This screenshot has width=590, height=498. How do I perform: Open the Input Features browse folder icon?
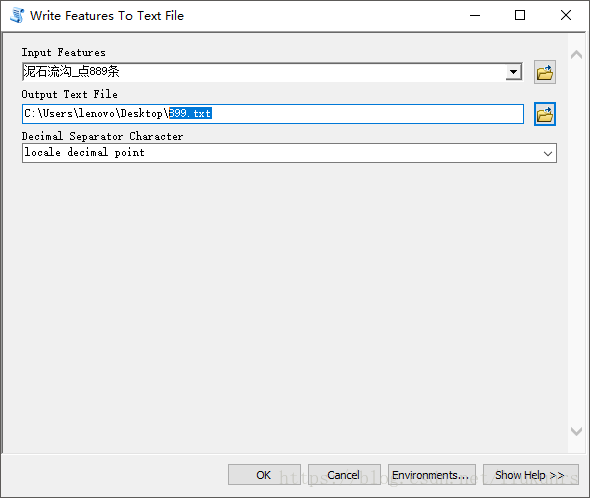pyautogui.click(x=544, y=72)
